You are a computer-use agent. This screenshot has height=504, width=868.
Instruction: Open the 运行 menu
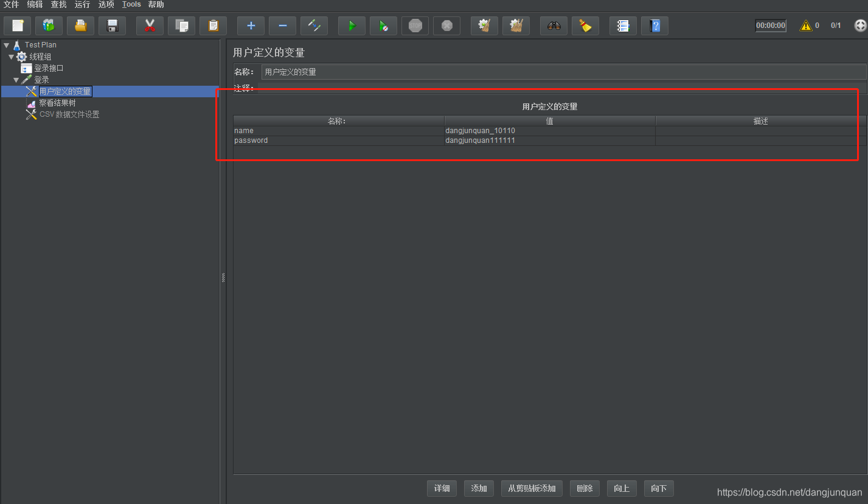[x=82, y=4]
